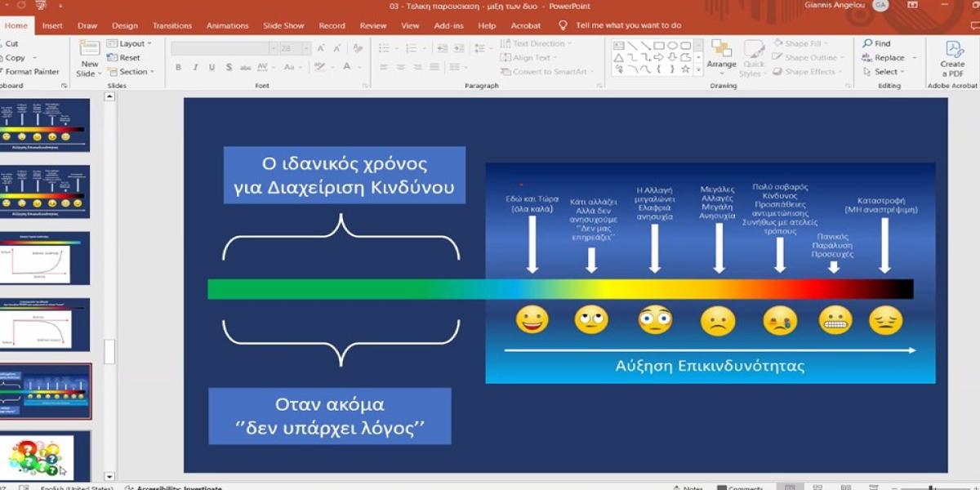The height and width of the screenshot is (490, 980).
Task: Select the oval shape in shapes gallery
Action: click(x=673, y=46)
